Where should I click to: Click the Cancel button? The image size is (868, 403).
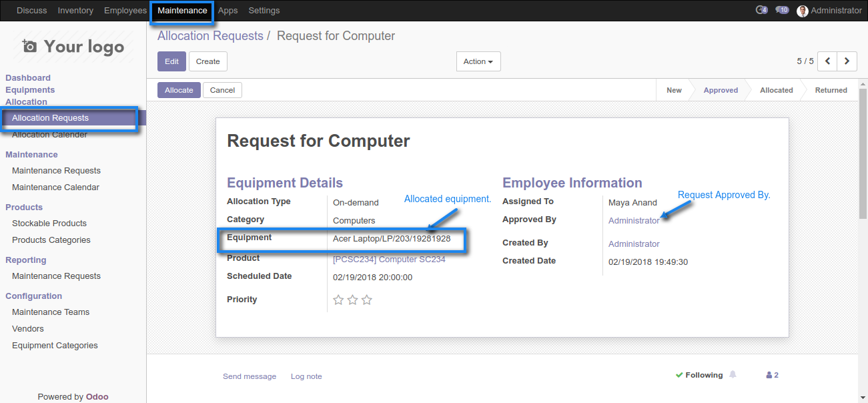point(222,90)
